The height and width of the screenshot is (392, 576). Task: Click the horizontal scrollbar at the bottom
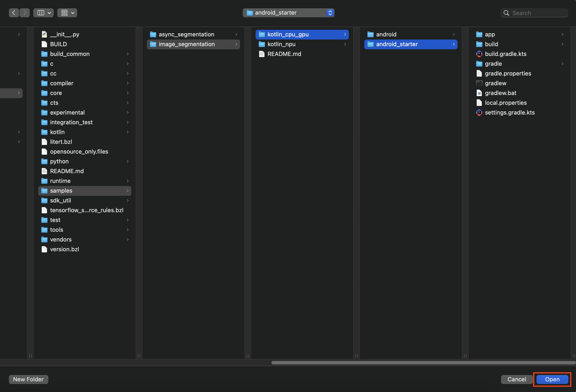(421, 362)
